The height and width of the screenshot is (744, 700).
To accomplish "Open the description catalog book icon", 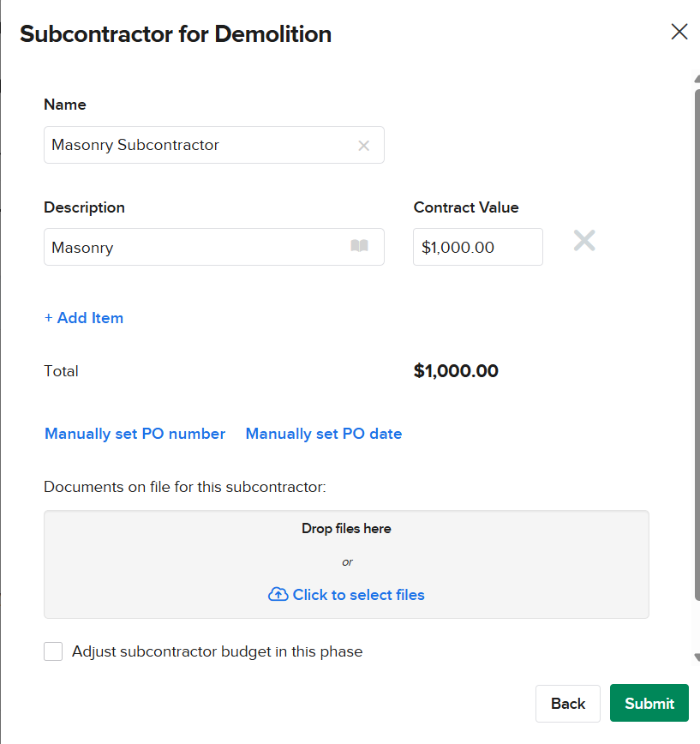I will point(359,247).
